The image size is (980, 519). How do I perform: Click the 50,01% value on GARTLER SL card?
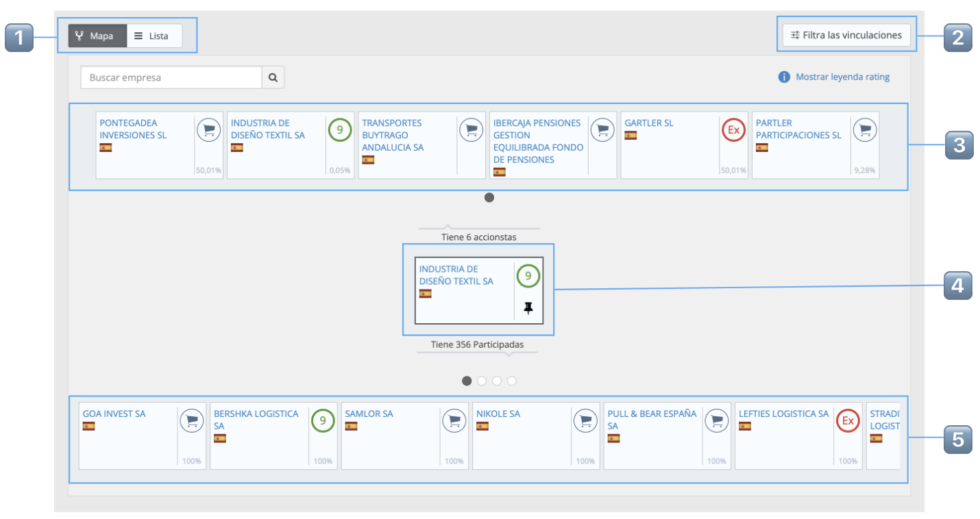(x=734, y=170)
